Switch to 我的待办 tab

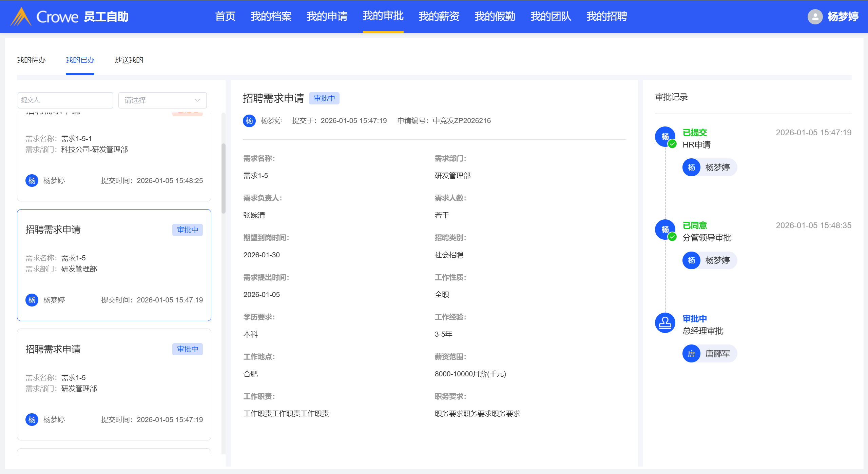31,60
